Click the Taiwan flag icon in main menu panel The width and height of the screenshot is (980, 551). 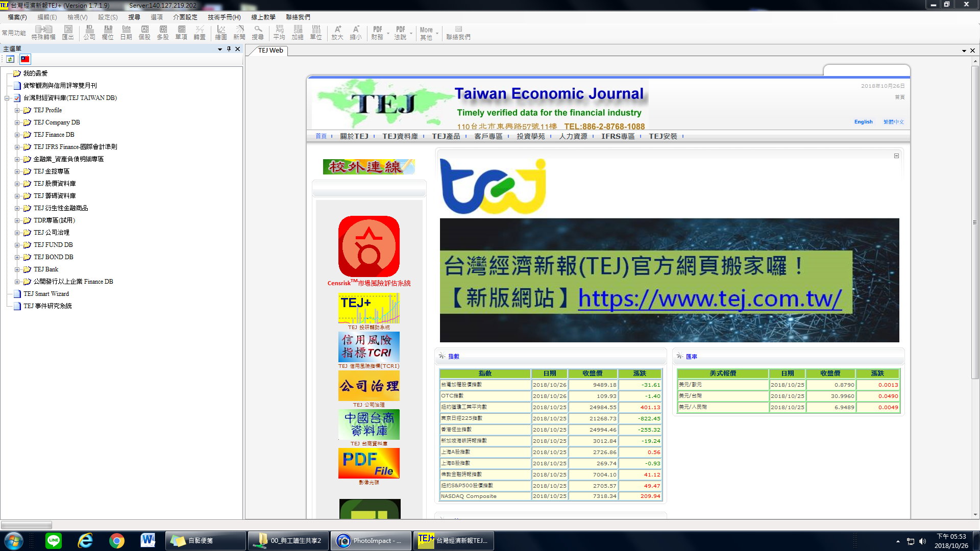click(25, 59)
